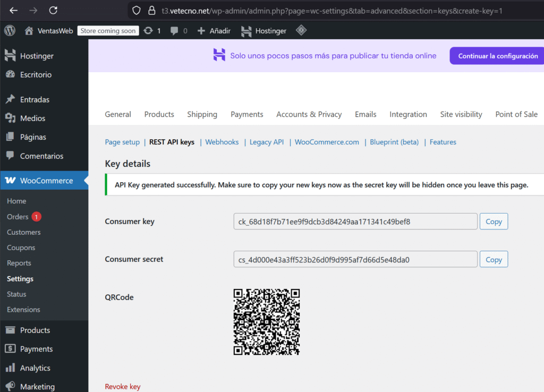544x392 pixels.
Task: Open Orders in WooCommerce submenu
Action: point(18,217)
